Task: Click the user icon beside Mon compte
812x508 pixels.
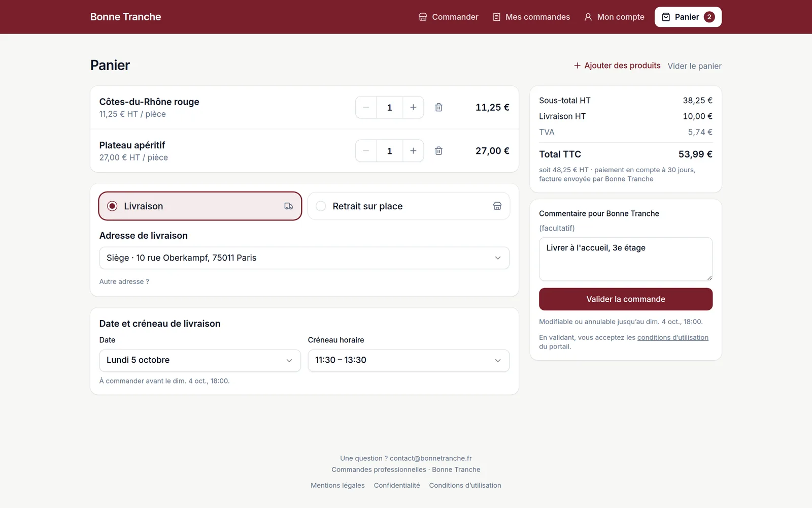Action: pyautogui.click(x=588, y=17)
